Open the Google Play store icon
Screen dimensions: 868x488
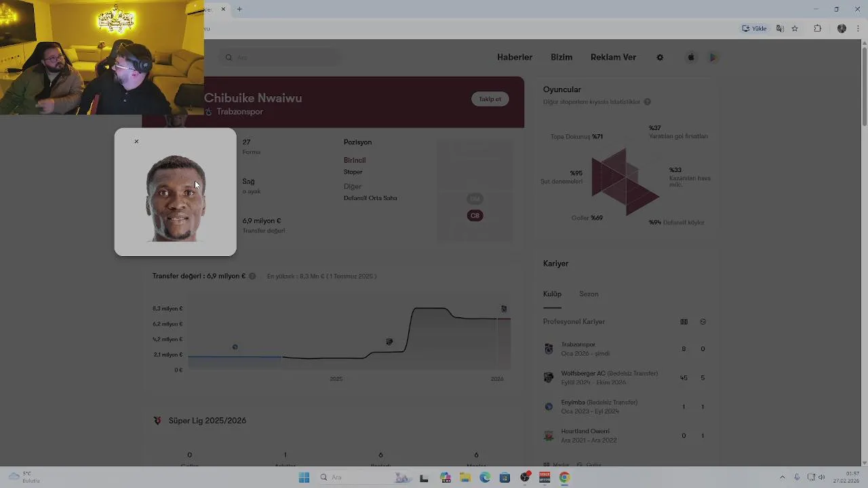(x=713, y=58)
